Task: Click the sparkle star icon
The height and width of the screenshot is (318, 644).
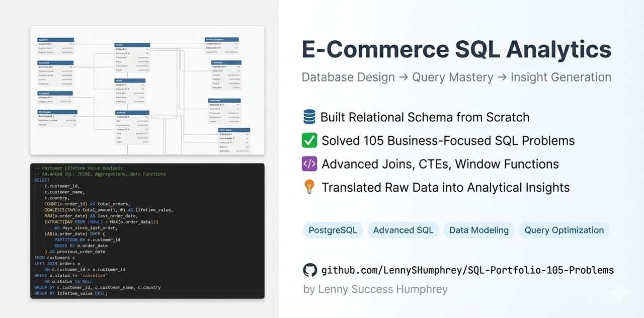Action: (x=619, y=293)
